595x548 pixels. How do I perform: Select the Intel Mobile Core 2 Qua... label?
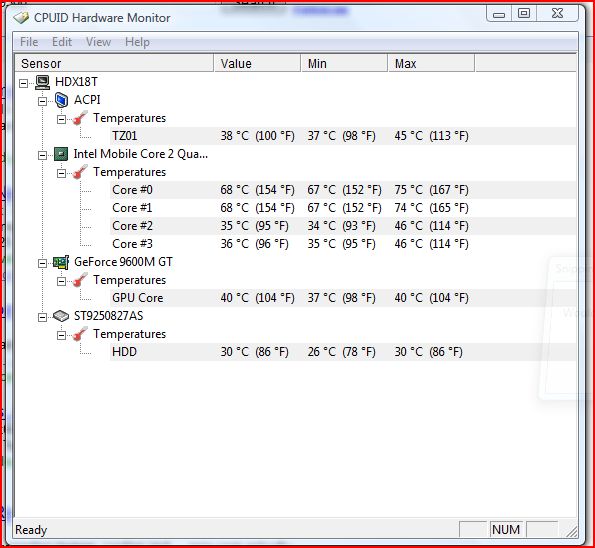[x=141, y=154]
